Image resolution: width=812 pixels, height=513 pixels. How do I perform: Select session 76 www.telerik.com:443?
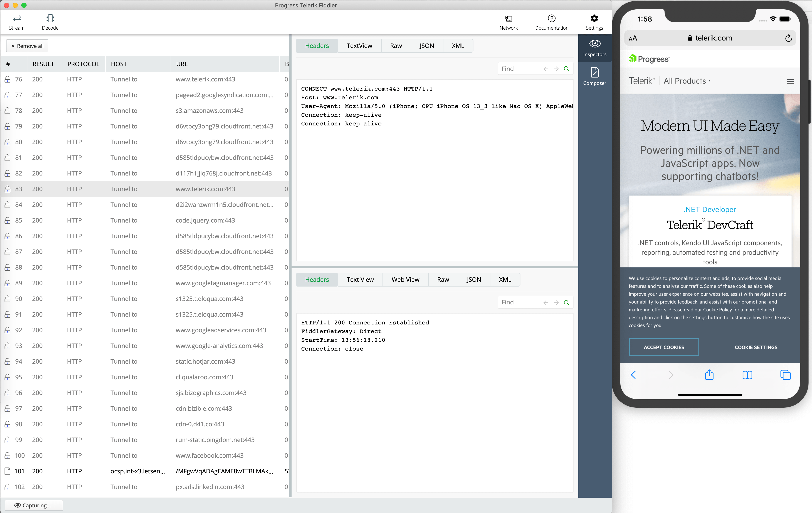[145, 79]
